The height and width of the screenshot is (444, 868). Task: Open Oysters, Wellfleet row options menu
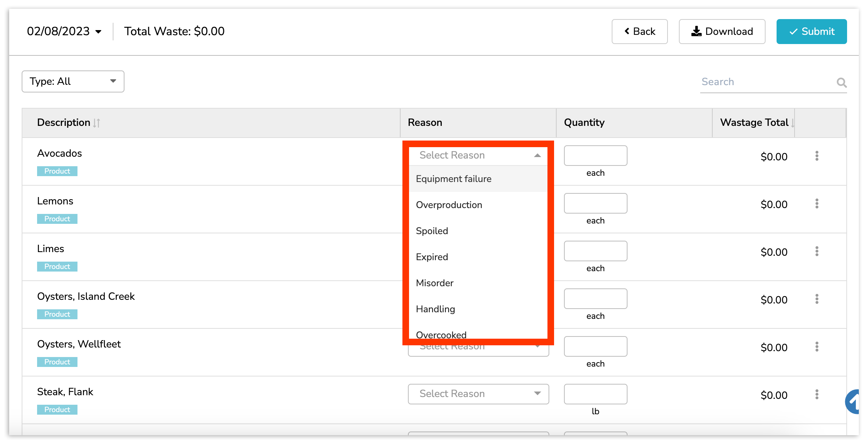pos(817,347)
